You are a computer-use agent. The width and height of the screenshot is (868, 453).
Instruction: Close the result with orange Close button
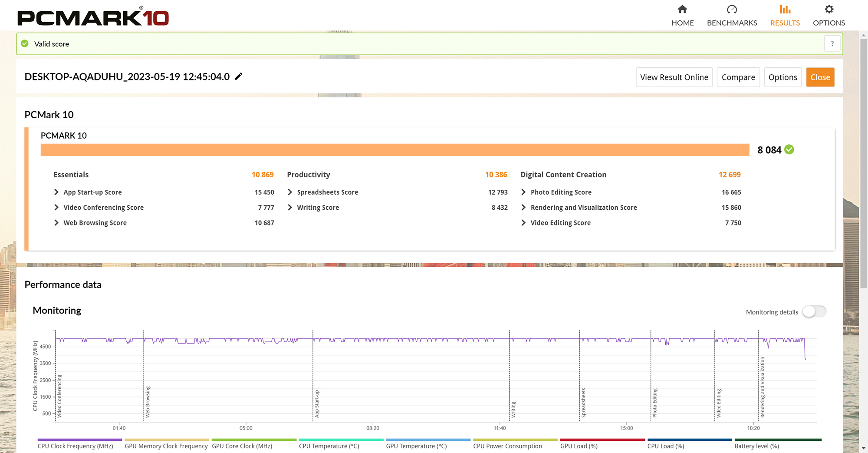point(820,77)
